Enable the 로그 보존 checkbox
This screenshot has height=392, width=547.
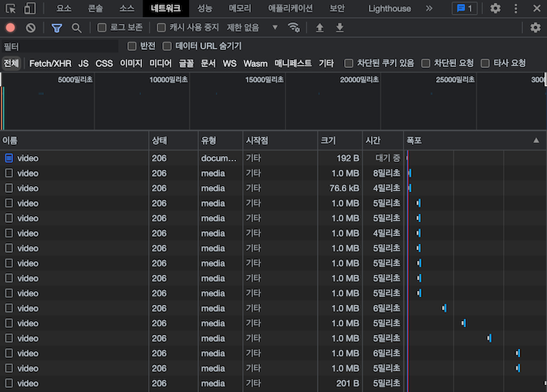click(x=102, y=28)
